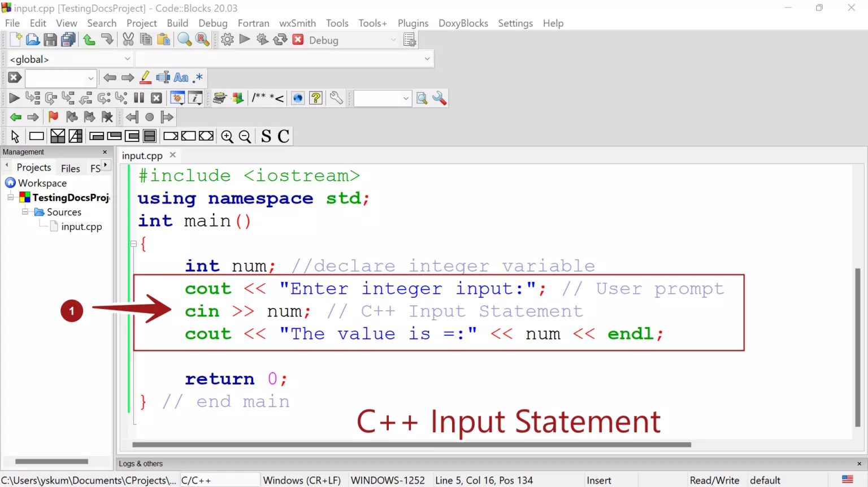Click the Rebuild icon with circular arrows
This screenshot has width=868, height=487.
280,39
